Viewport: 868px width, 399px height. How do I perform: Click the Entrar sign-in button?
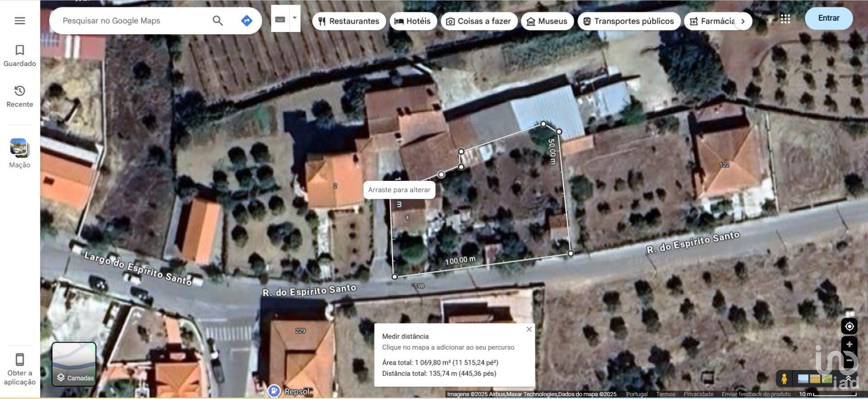point(828,18)
